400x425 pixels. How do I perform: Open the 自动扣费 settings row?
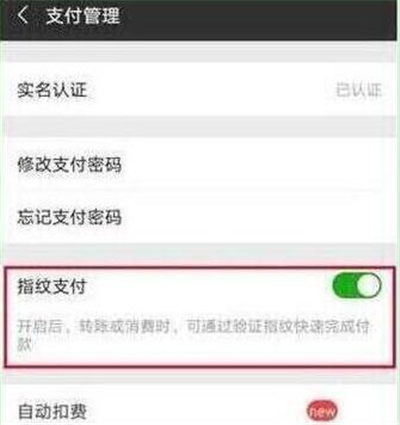[x=200, y=410]
